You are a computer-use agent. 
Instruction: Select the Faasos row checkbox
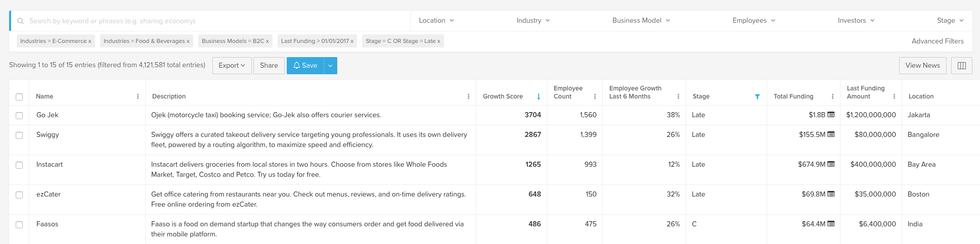19,225
